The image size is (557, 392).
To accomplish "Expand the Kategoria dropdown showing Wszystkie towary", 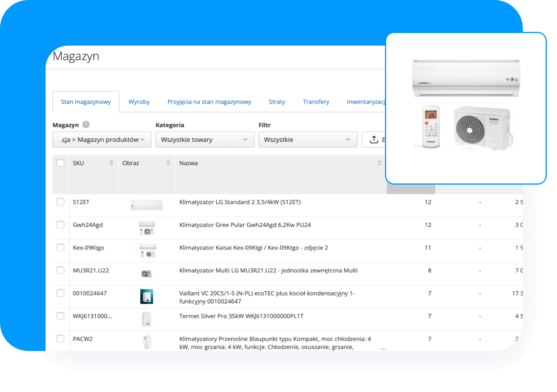I will click(x=204, y=139).
